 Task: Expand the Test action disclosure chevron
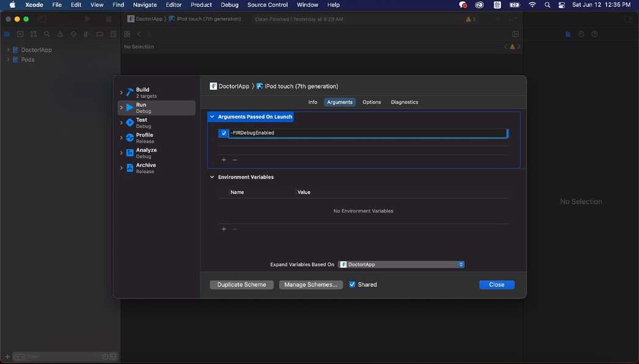point(121,123)
